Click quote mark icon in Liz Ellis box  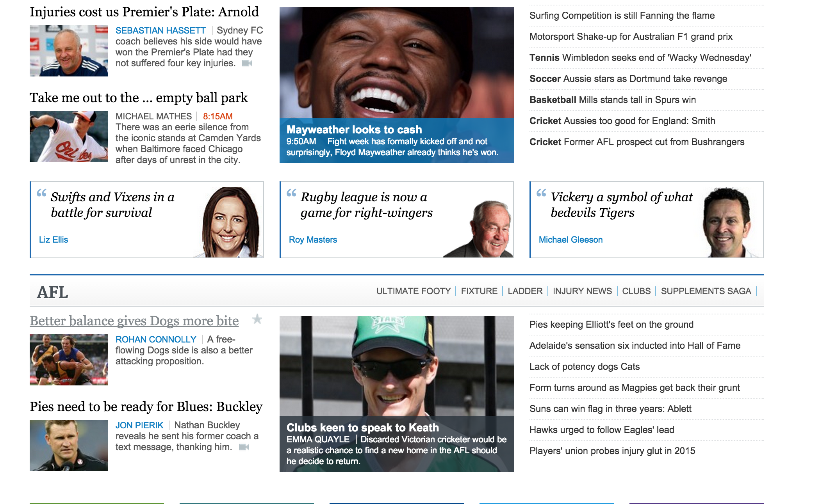click(x=42, y=193)
